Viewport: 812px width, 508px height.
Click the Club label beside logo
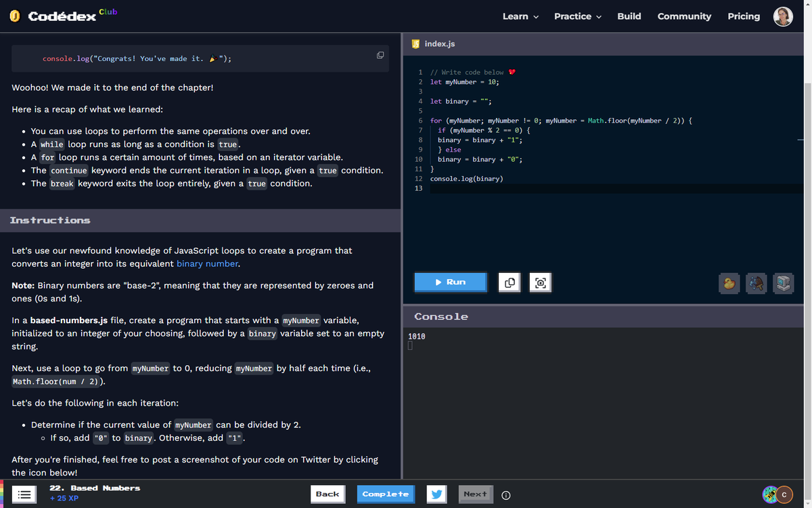click(x=108, y=12)
